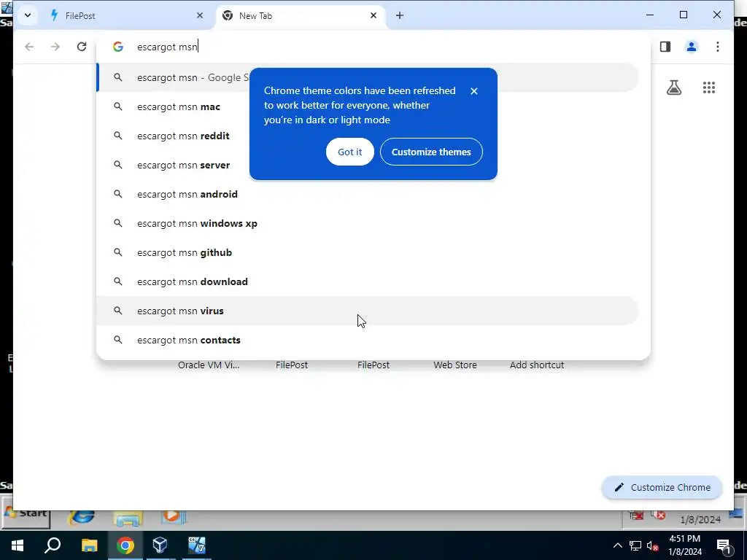Open Internet Explorer in the guest taskbar

(x=81, y=517)
